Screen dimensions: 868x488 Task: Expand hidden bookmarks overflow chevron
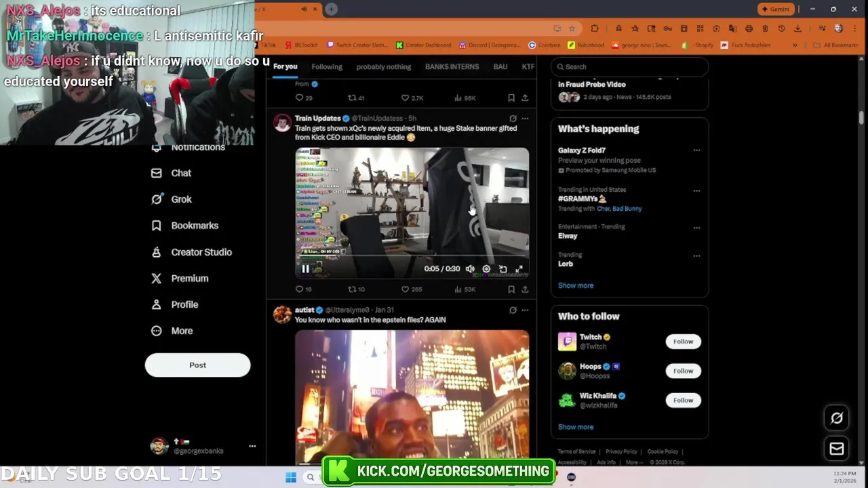(x=795, y=45)
